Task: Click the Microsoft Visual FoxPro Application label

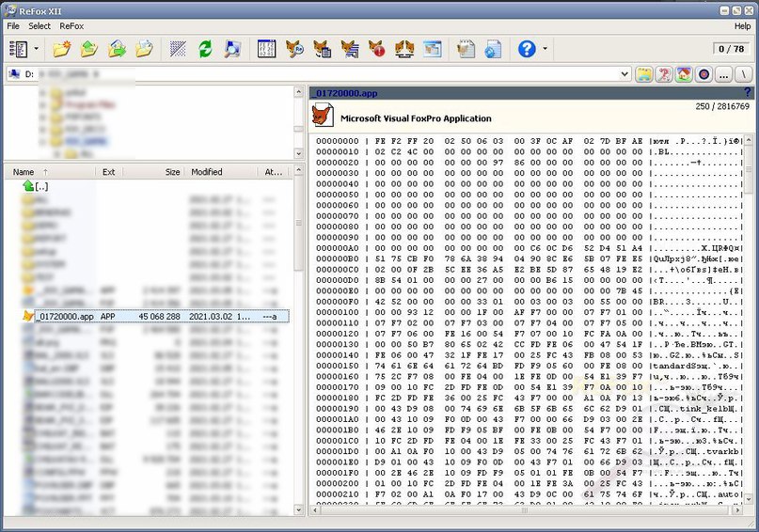Action: (416, 118)
